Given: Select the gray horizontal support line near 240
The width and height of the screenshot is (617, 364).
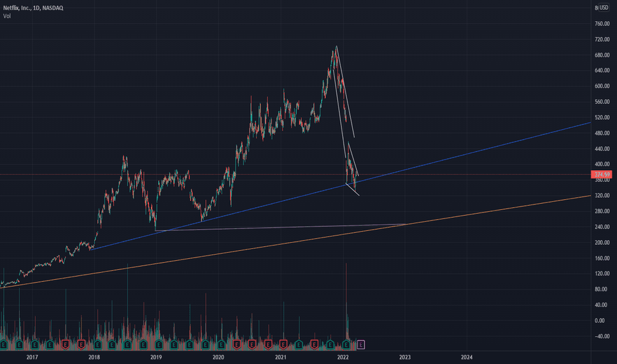Looking at the screenshot, I should [280, 228].
